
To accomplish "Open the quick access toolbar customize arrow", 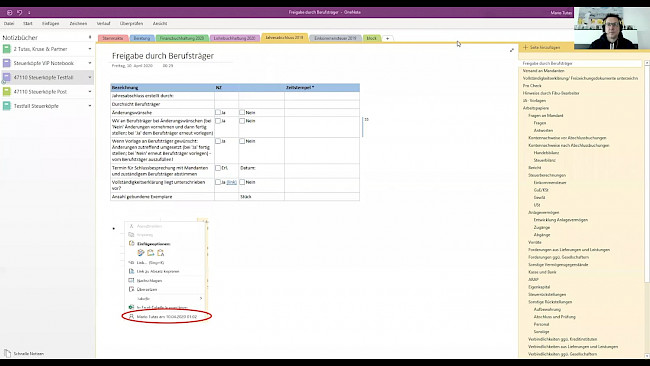I will tap(29, 13).
